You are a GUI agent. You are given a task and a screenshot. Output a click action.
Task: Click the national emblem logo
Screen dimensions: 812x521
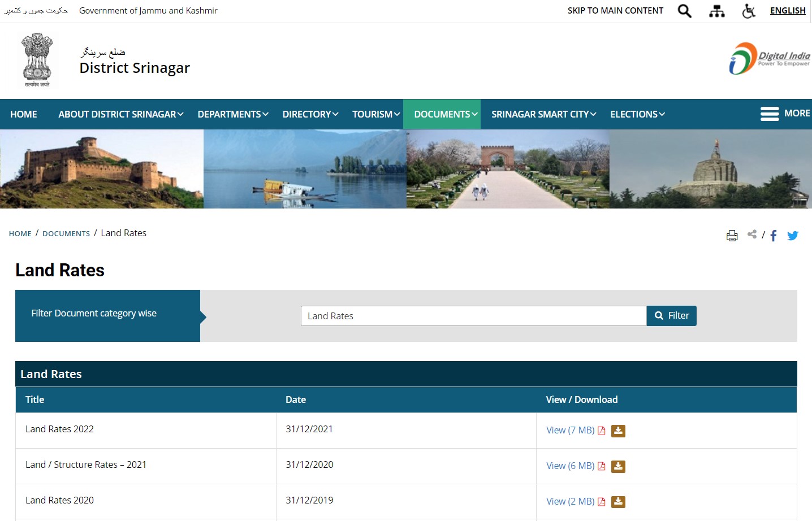coord(36,60)
